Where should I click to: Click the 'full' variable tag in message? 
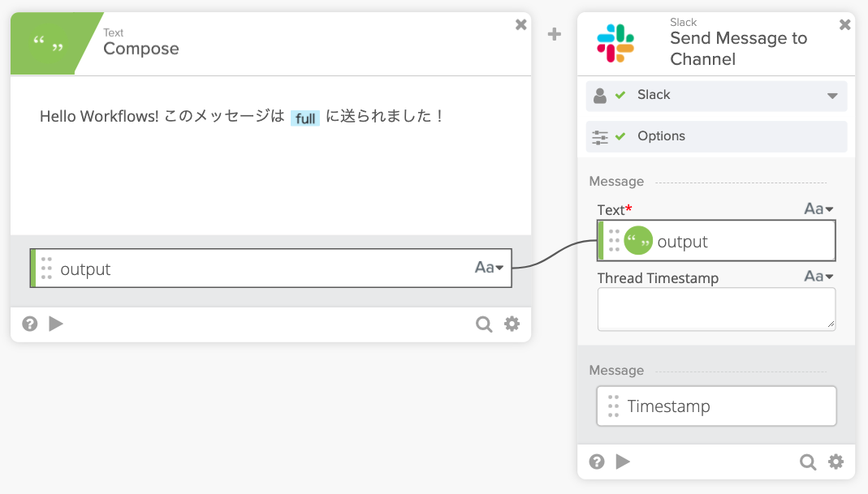(x=305, y=118)
